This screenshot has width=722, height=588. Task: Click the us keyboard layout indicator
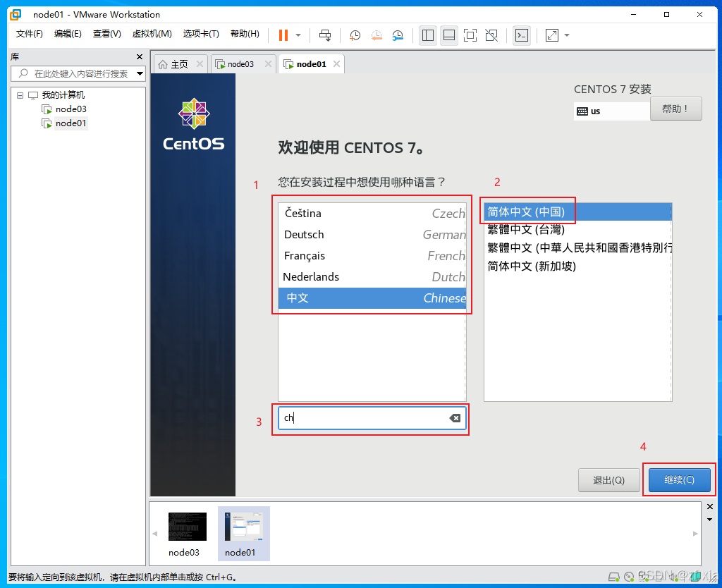click(x=611, y=111)
